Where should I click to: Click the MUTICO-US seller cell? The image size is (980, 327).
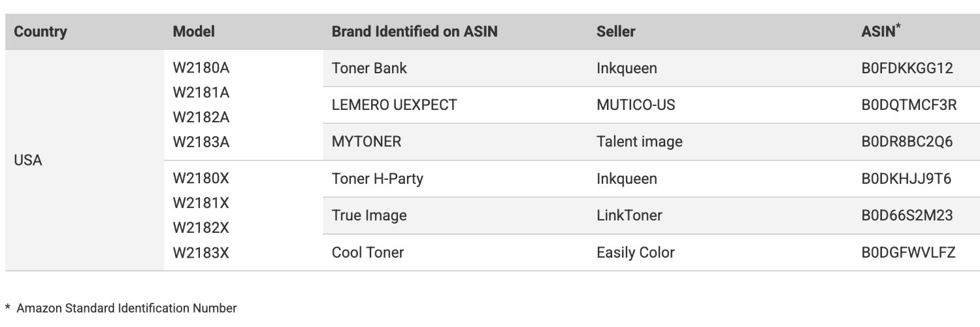[x=636, y=105]
